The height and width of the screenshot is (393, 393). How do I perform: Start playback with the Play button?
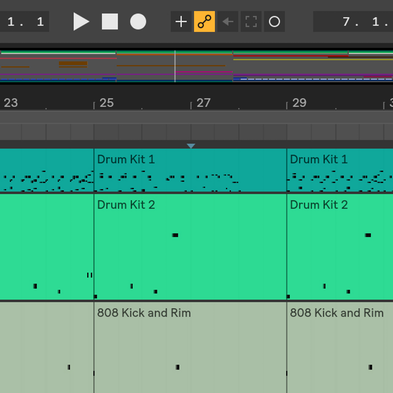[81, 22]
